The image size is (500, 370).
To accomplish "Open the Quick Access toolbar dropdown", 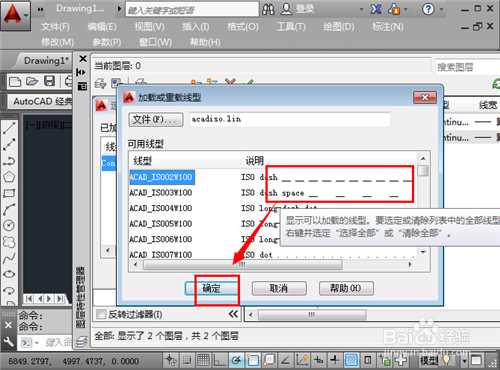I will pos(40,9).
